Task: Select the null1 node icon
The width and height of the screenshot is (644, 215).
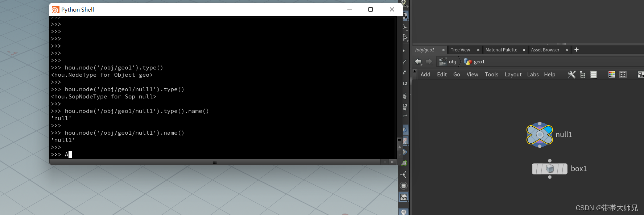Action: pos(540,135)
